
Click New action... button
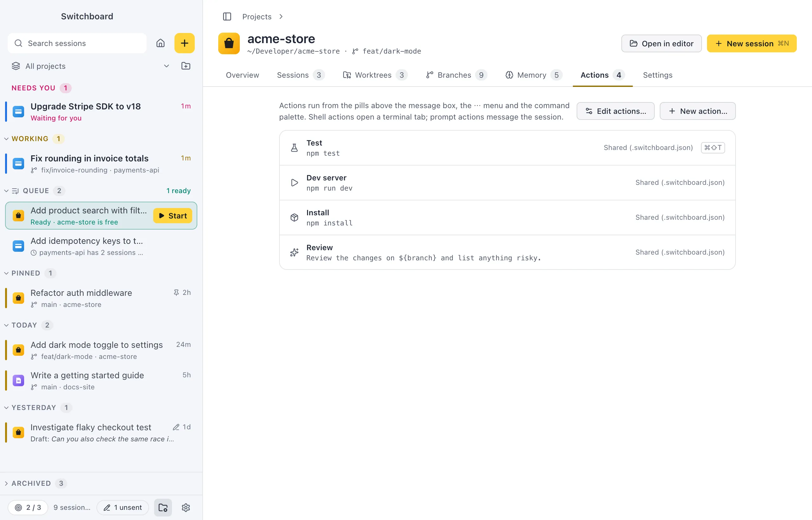point(697,111)
